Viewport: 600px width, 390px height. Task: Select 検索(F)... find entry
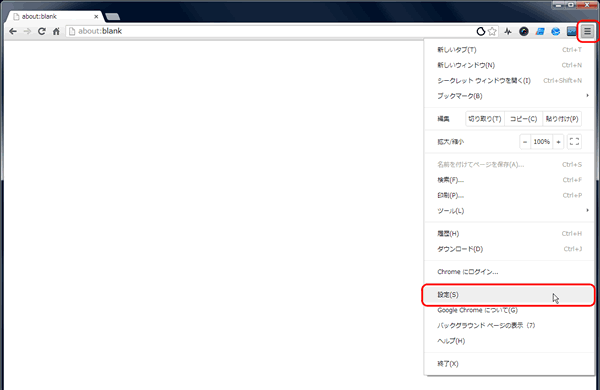click(x=509, y=180)
